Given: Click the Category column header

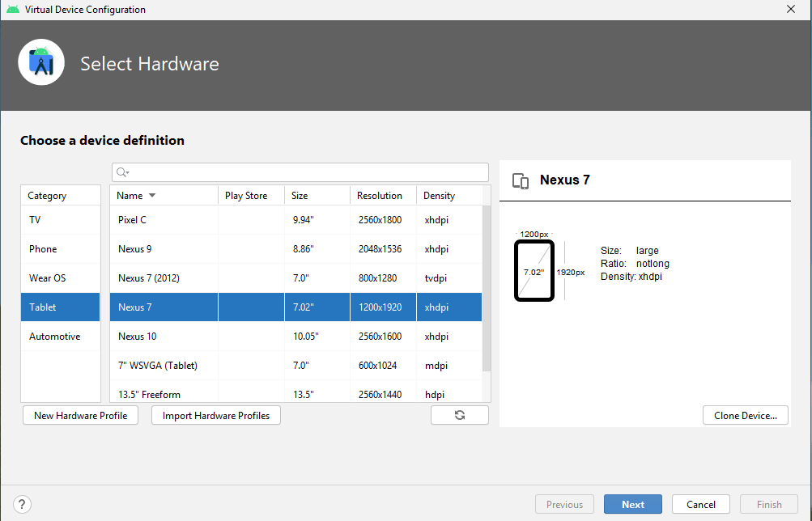Looking at the screenshot, I should (61, 196).
